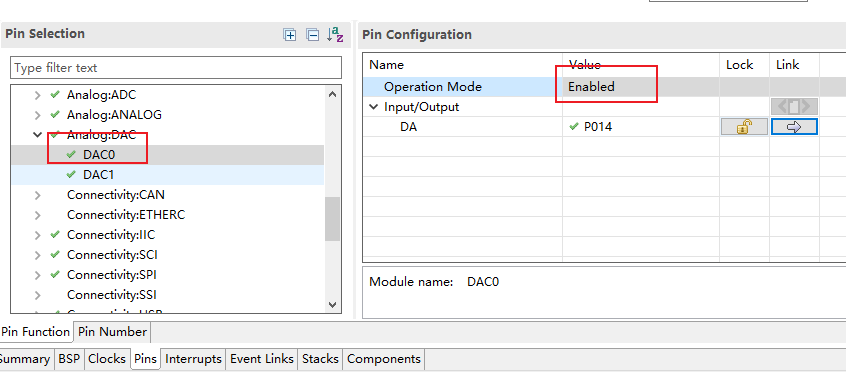
Task: Click the greyed link icon beside Input/Output
Action: [x=794, y=106]
